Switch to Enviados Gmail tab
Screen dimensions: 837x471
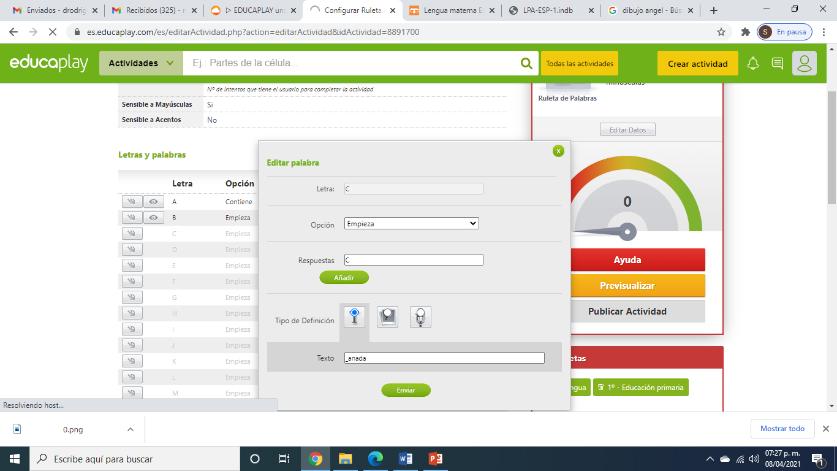click(53, 10)
